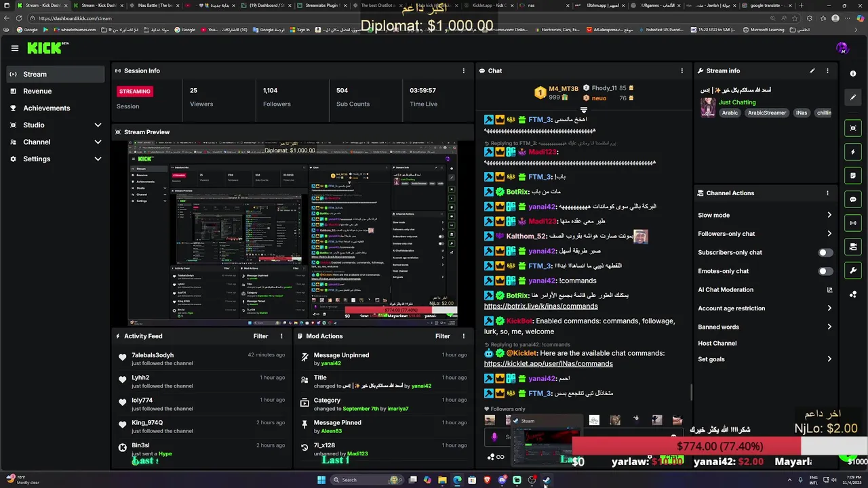Open Banned words settings
The width and height of the screenshot is (868, 488).
click(x=765, y=327)
